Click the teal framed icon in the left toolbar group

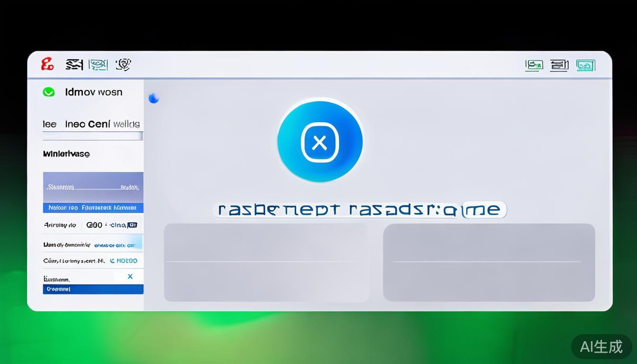[x=99, y=64]
